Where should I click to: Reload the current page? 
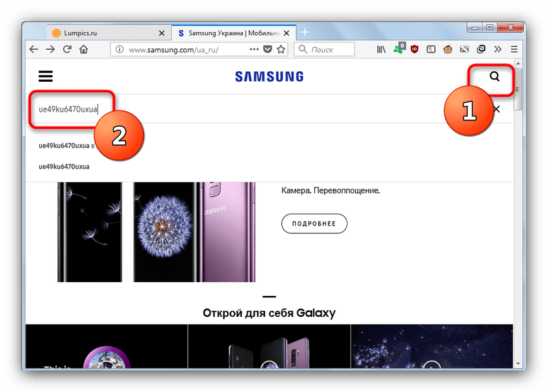(67, 49)
